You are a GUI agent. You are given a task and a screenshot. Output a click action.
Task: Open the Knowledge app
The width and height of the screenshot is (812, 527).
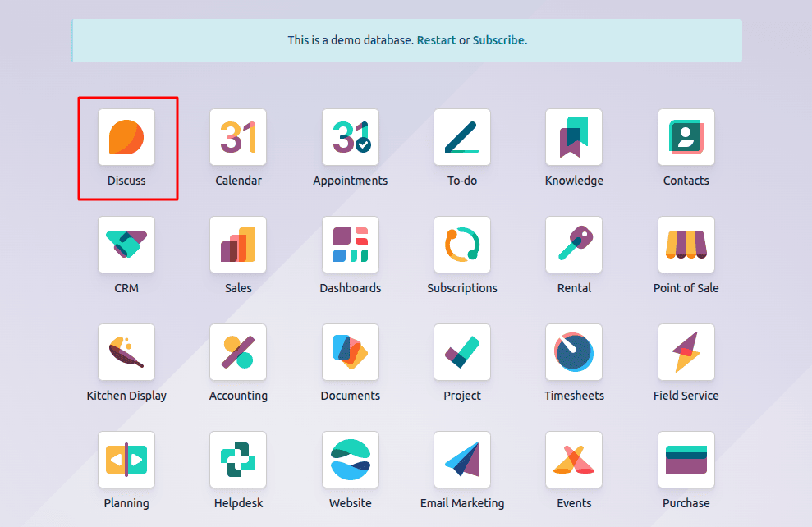pos(573,136)
